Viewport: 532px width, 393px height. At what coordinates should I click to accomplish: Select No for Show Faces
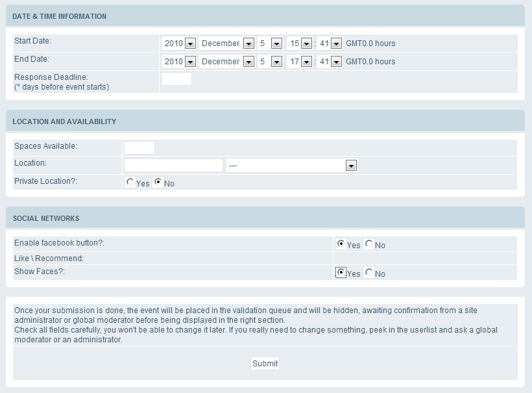coord(369,273)
